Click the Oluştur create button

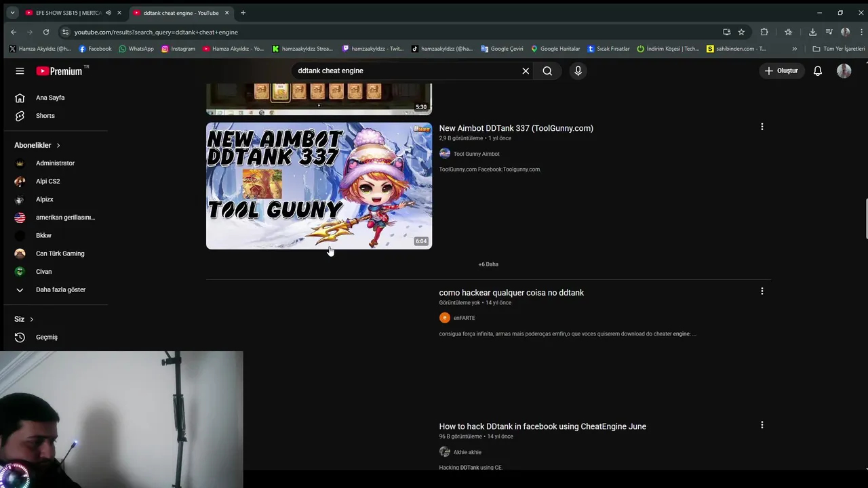(x=782, y=70)
